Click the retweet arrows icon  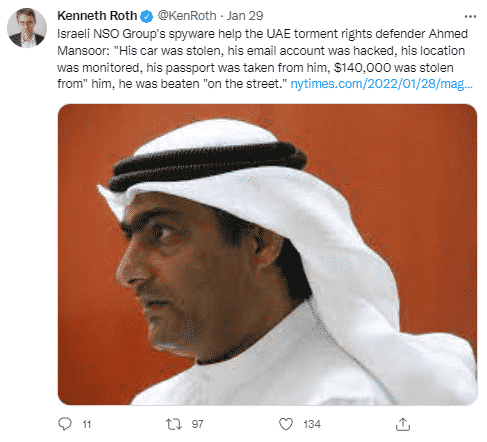point(174,424)
